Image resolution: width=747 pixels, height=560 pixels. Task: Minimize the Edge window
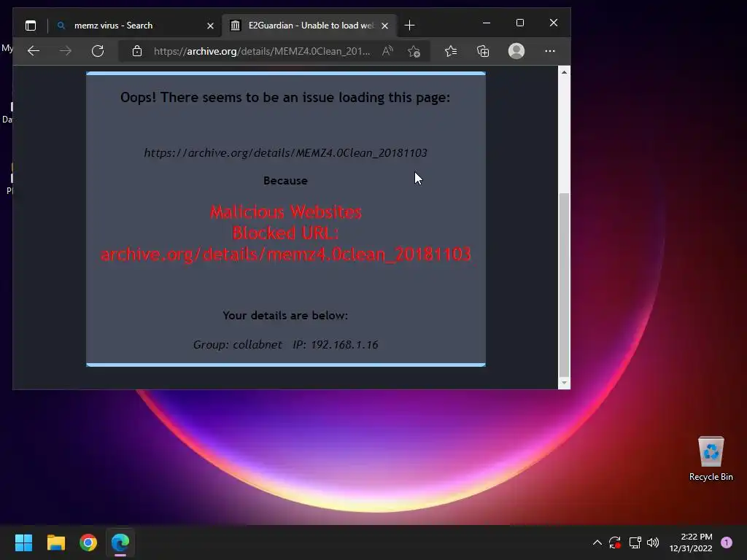[x=487, y=23]
